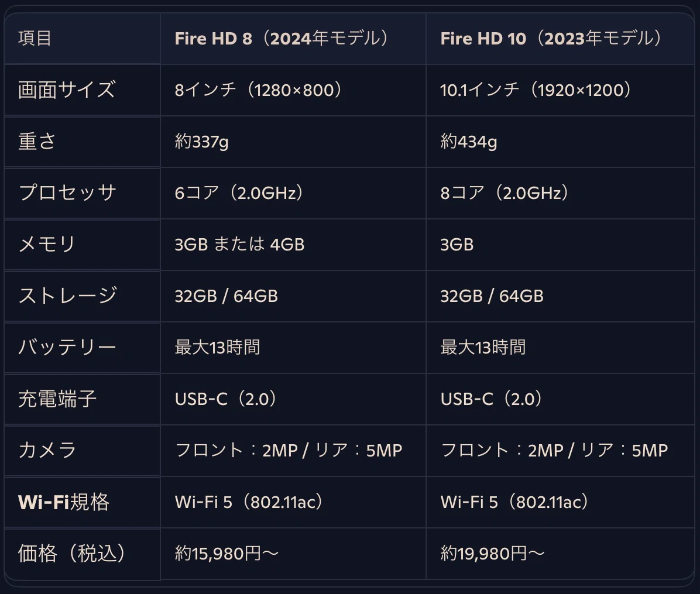Select the 6コア (2.0GHz) cell

(x=293, y=193)
